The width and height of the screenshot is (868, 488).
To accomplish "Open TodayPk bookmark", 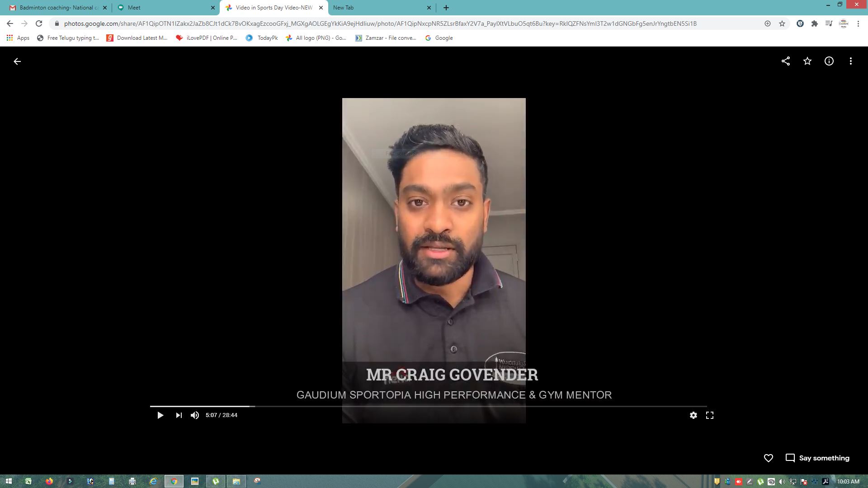I will [x=262, y=38].
